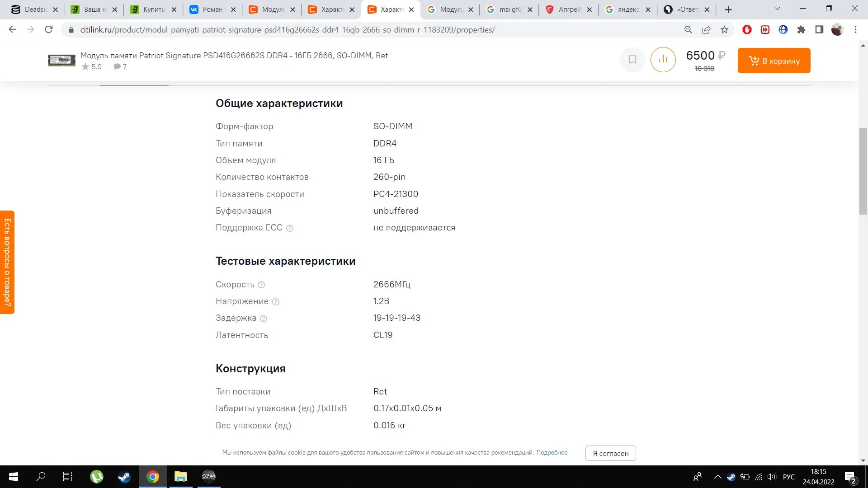Click the help icon beside Задержка
The height and width of the screenshot is (488, 868).
point(264,319)
